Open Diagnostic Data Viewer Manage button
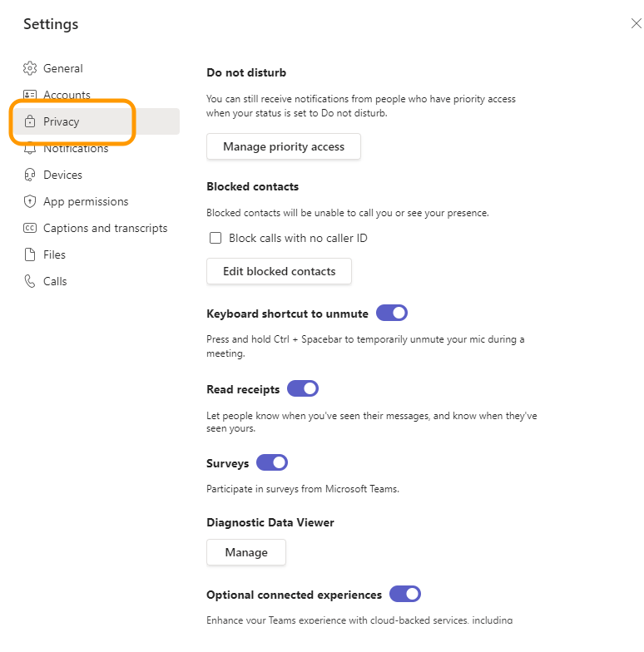 246,552
